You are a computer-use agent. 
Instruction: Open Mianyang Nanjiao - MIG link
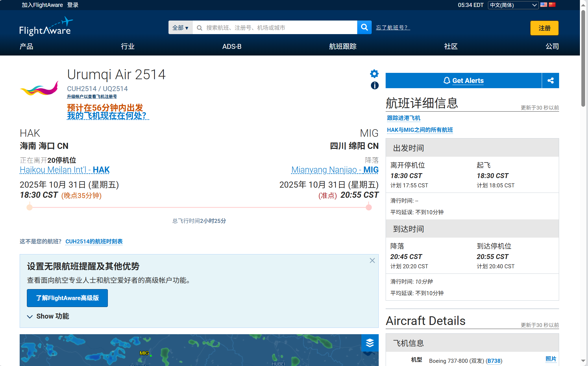pyautogui.click(x=335, y=170)
